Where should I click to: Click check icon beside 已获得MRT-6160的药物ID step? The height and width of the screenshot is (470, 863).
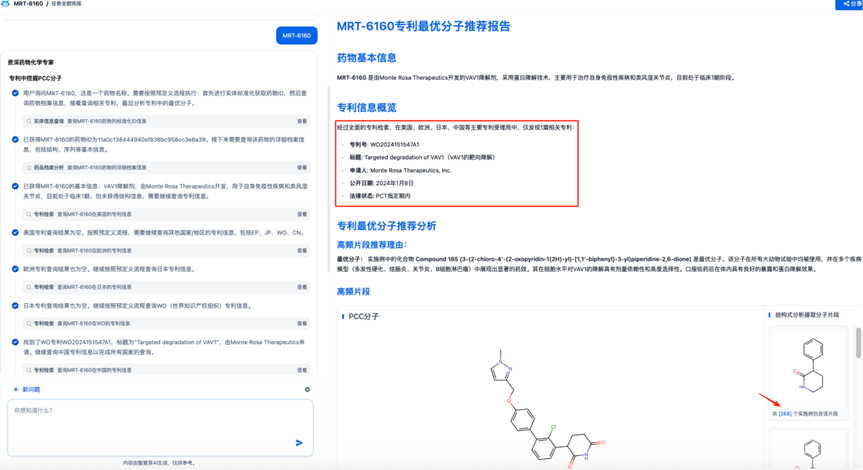(x=15, y=139)
